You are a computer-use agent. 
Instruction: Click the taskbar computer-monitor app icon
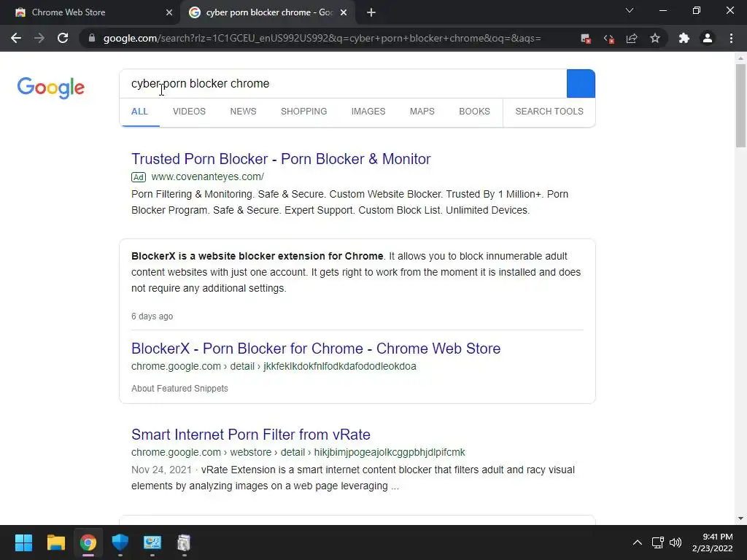(152, 542)
